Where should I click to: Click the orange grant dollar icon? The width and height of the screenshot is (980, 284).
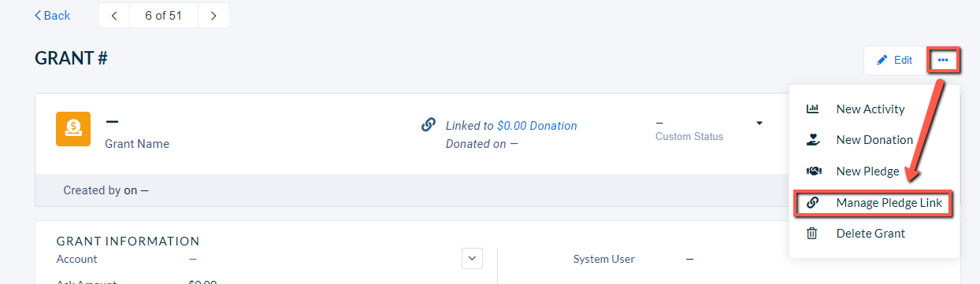click(x=73, y=128)
